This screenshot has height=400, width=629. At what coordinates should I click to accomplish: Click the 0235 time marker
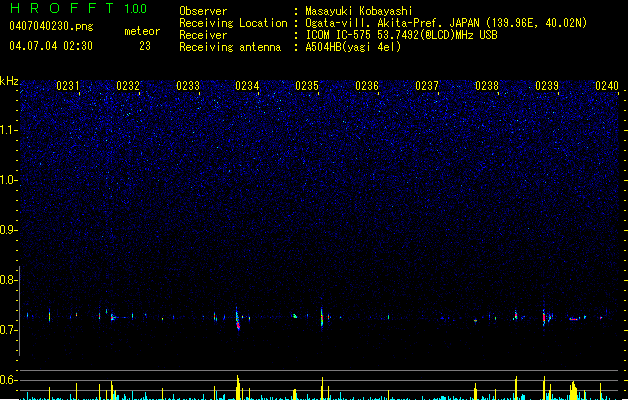tap(307, 86)
